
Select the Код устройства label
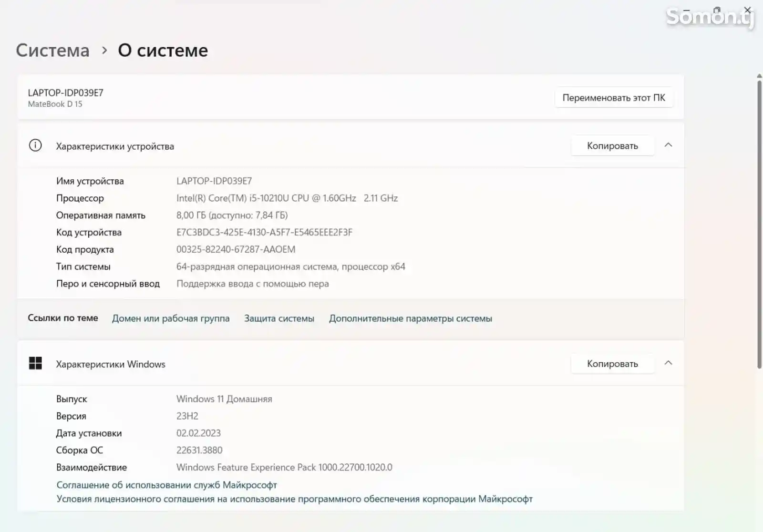pos(89,233)
